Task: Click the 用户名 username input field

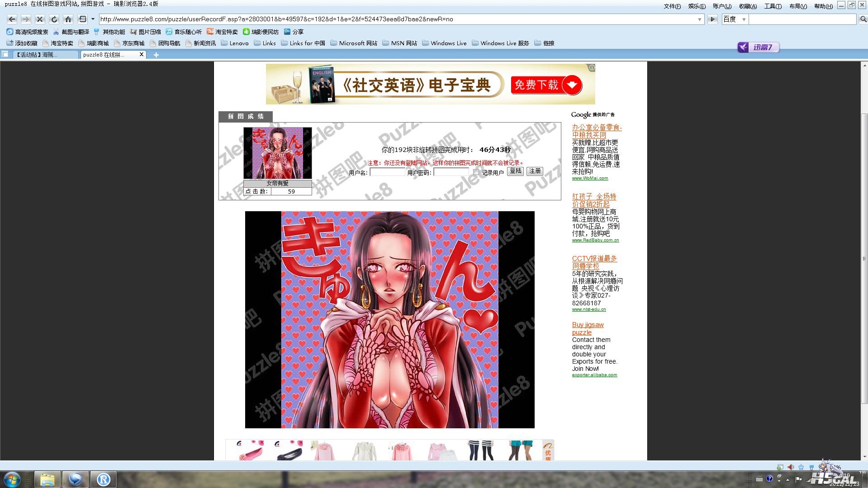Action: 387,172
